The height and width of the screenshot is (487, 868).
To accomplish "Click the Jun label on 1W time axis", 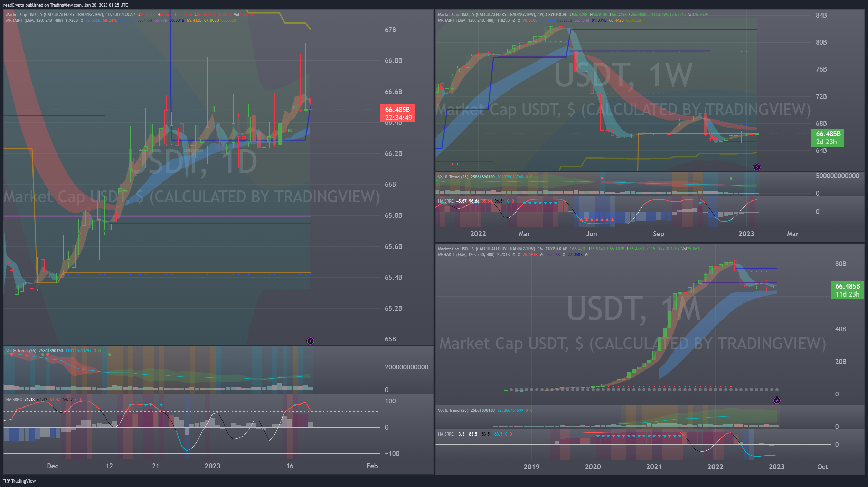I will [x=591, y=234].
